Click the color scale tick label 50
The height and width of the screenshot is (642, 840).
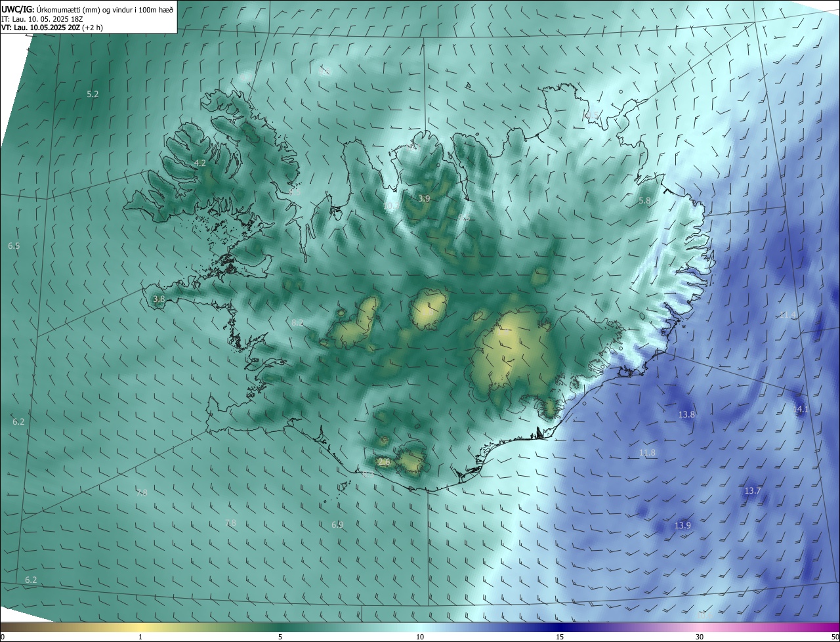tap(835, 637)
